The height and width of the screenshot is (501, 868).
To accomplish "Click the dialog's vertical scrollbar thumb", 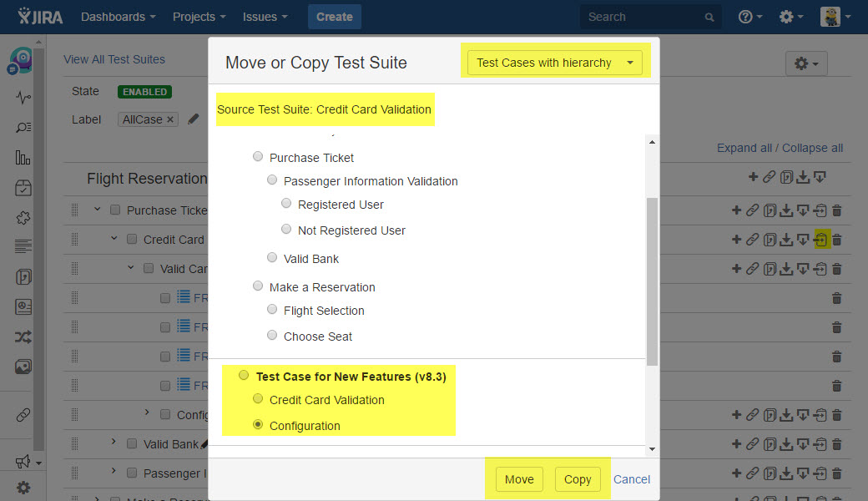I will tap(652, 281).
